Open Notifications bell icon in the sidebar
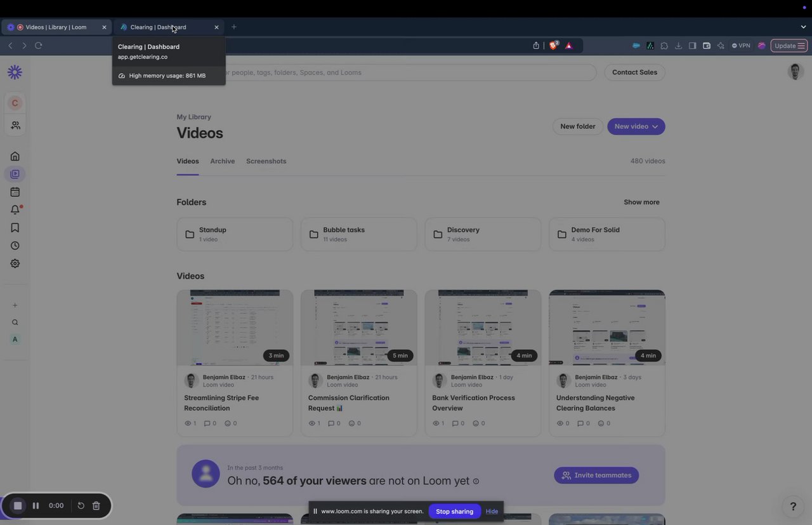 tap(15, 209)
